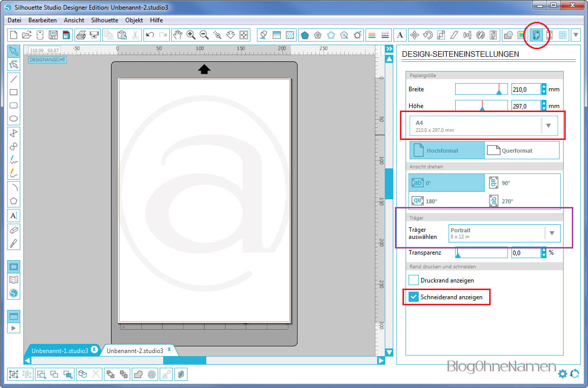588x388 pixels.
Task: Click the Undo arrow icon
Action: [x=150, y=35]
